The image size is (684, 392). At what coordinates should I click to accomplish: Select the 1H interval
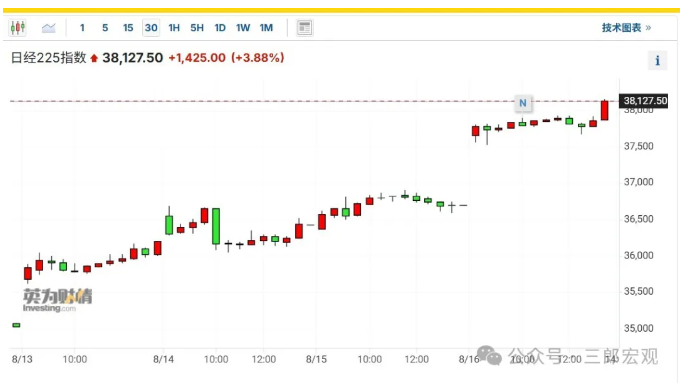point(174,28)
